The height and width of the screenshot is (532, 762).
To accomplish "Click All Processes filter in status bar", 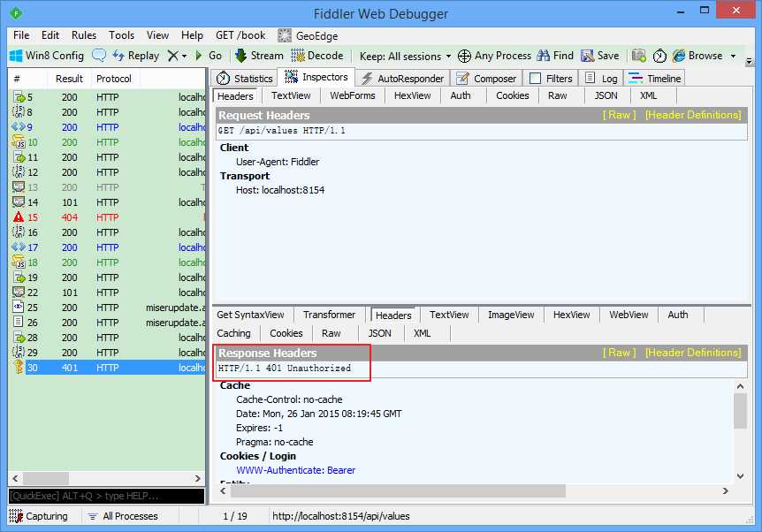I will (x=125, y=516).
